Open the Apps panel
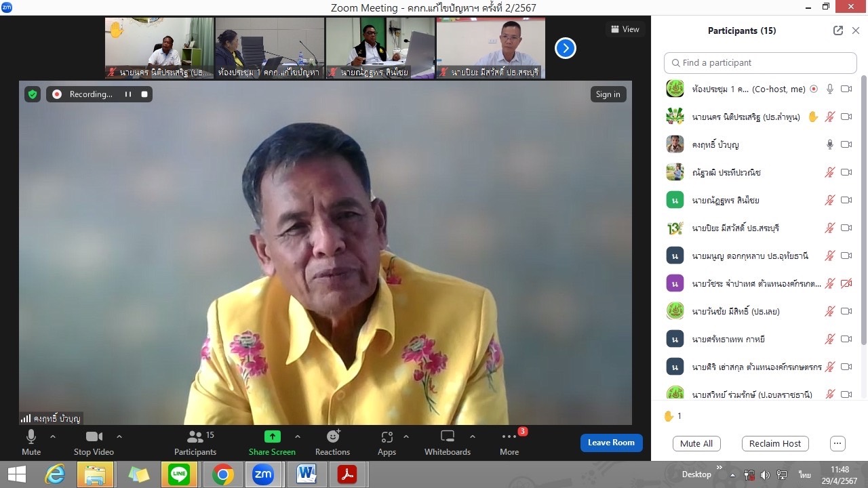868x488 pixels. pos(387,437)
